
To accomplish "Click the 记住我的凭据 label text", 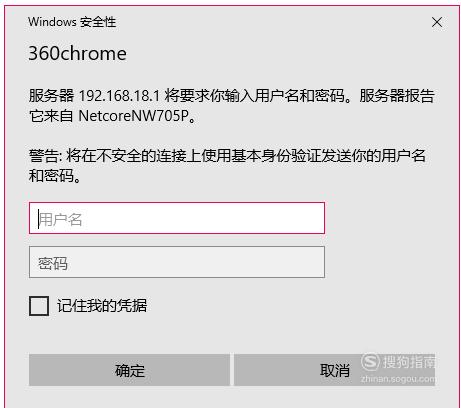I will (102, 306).
